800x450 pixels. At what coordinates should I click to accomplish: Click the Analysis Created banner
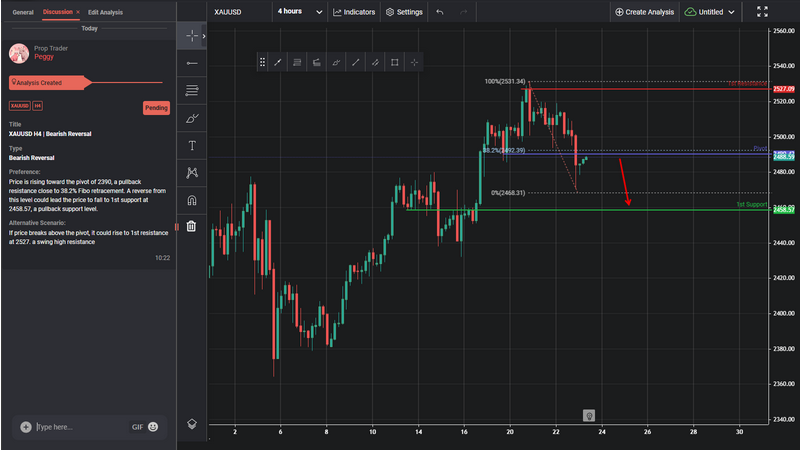point(49,83)
